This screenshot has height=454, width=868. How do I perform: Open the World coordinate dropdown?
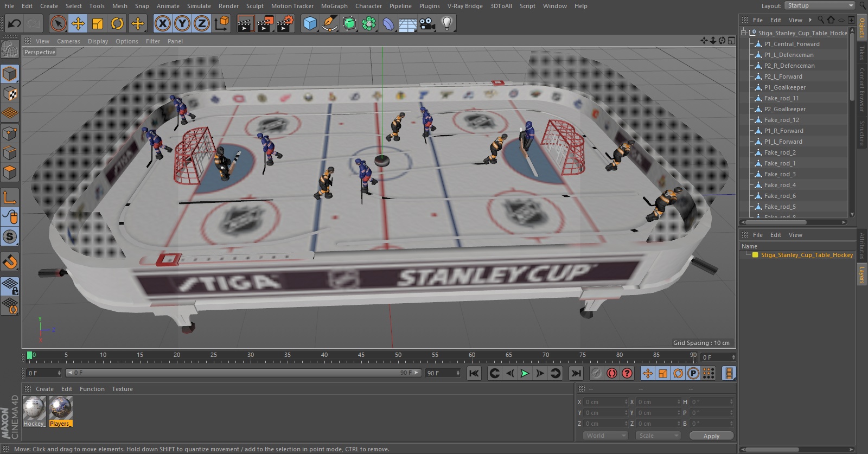pos(605,436)
